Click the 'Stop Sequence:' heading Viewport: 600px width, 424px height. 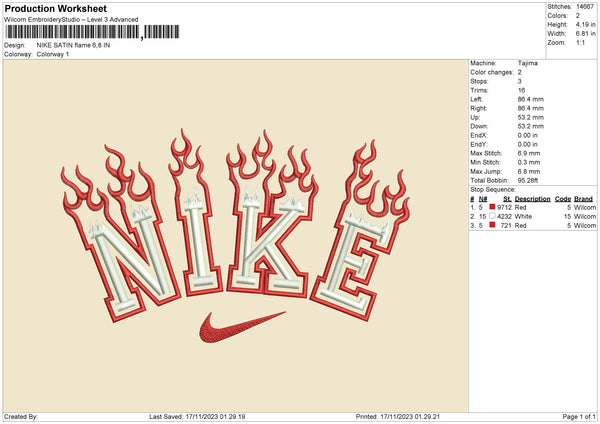click(493, 190)
